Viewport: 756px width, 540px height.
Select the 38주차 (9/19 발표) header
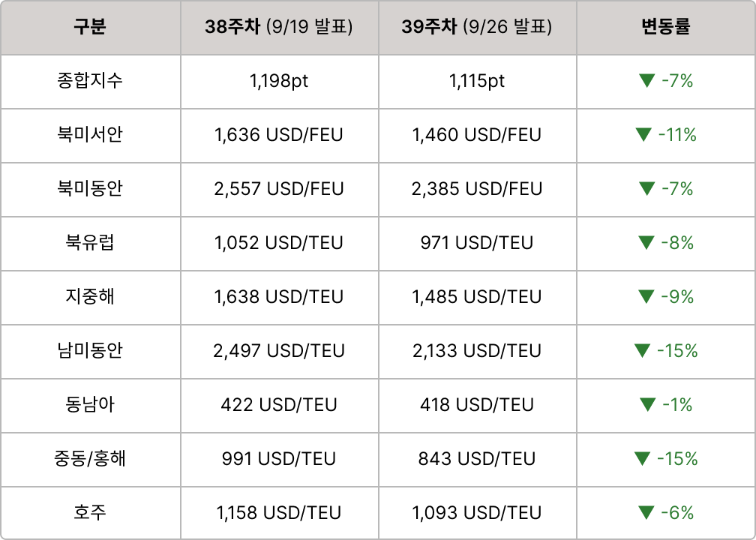pos(279,27)
